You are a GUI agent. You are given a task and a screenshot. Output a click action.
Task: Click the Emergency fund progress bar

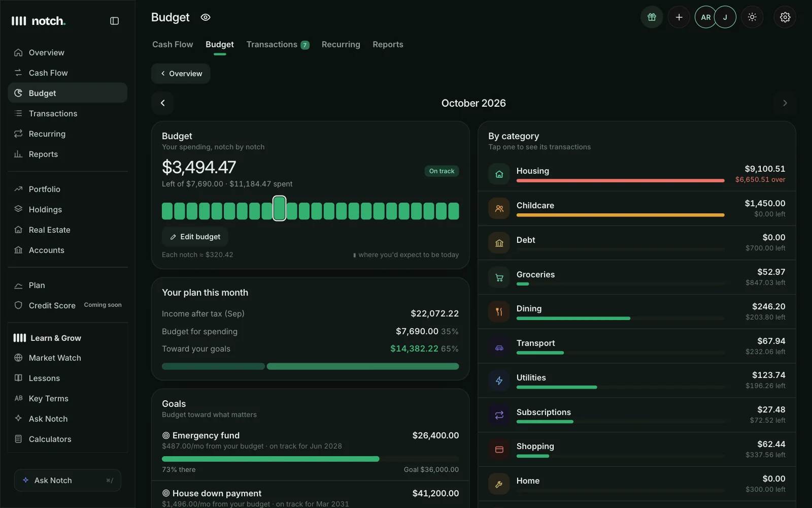310,459
